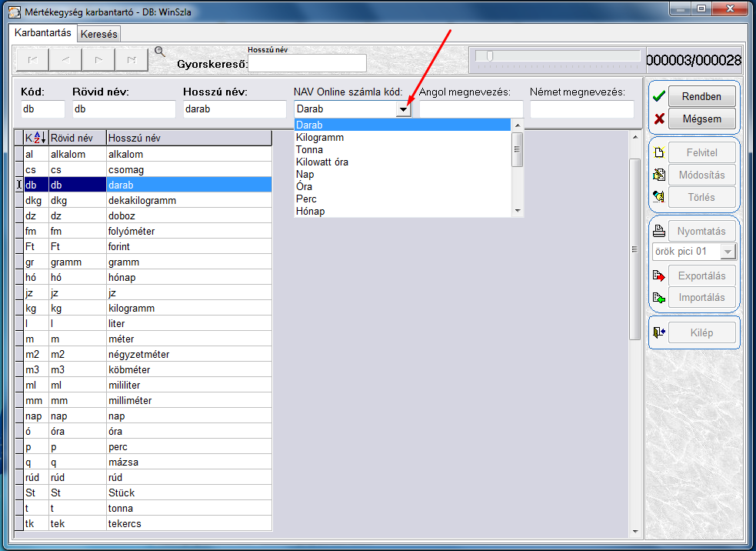Choose Kilowatt óra from the dropdown list
The width and height of the screenshot is (756, 551).
pos(321,162)
